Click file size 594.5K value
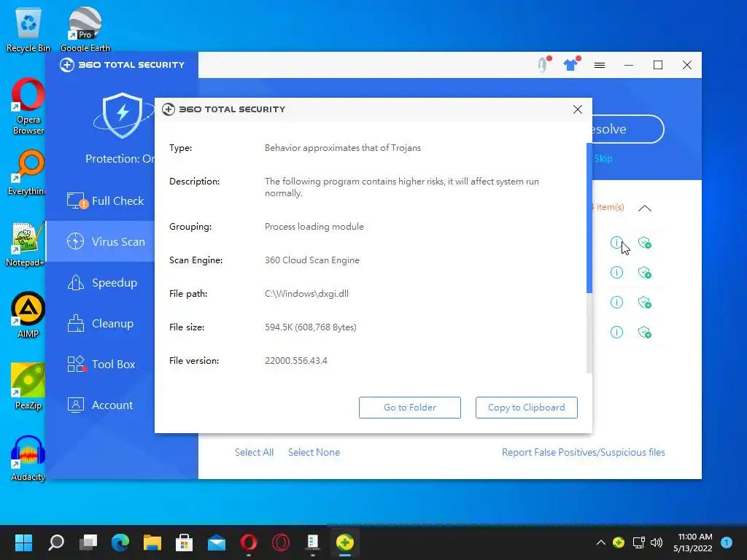The image size is (747, 560). (310, 327)
